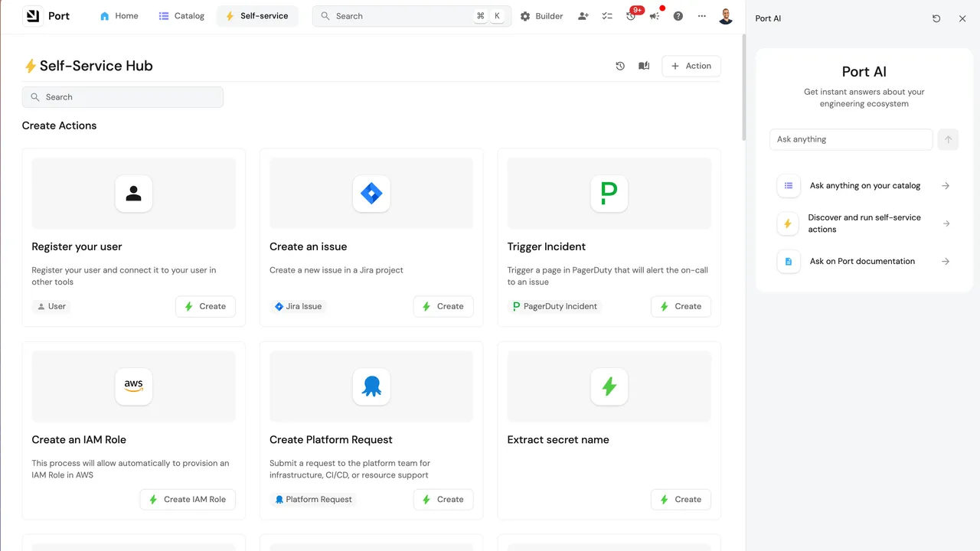Click the arrow next to Discover and run self-service actions
The image size is (980, 551).
(946, 223)
